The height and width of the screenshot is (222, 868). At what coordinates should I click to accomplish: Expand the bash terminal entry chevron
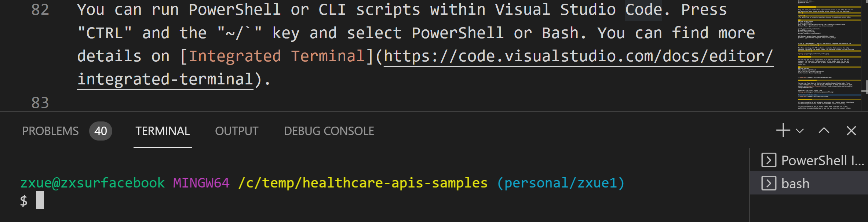pos(769,183)
